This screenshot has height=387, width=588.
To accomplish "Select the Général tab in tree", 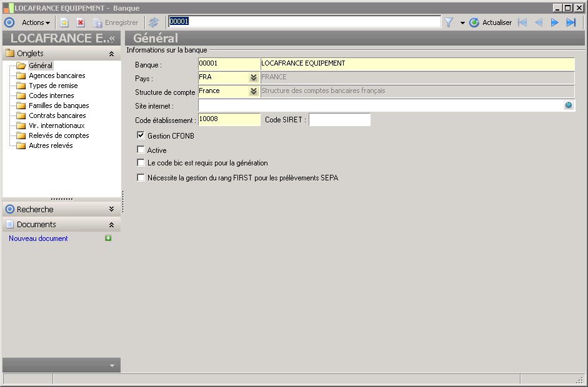I will (41, 65).
